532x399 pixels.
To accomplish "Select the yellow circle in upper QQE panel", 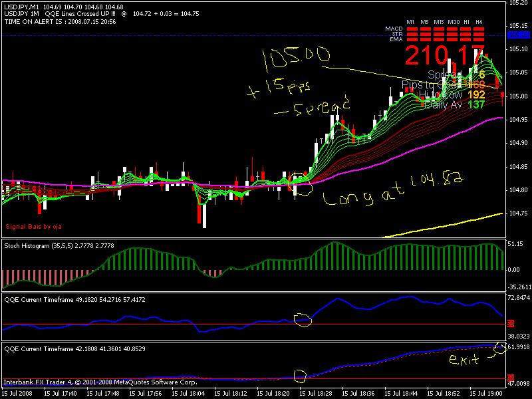I will pos(303,320).
